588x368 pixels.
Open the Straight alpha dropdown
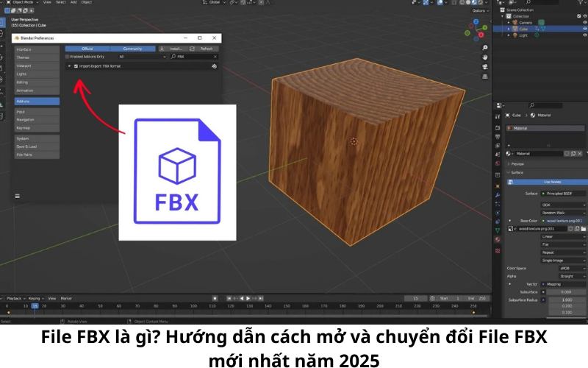pyautogui.click(x=572, y=277)
